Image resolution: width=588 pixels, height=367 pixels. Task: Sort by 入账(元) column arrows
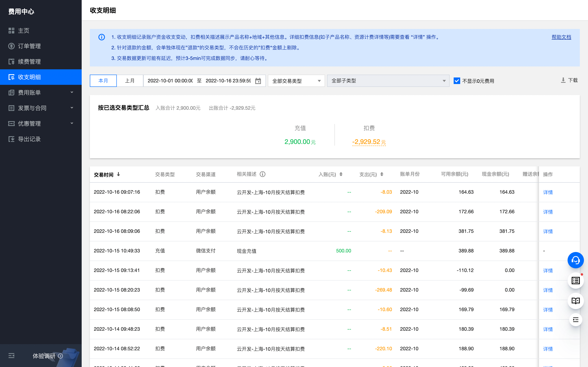pyautogui.click(x=341, y=174)
